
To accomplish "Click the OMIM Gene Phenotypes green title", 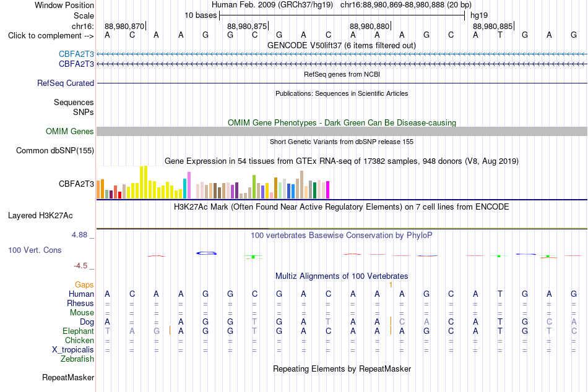I will tap(342, 122).
